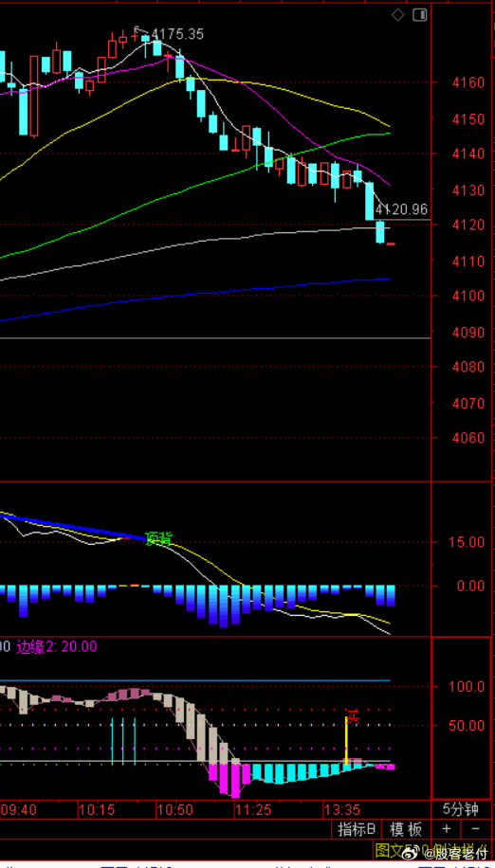Image resolution: width=495 pixels, height=868 pixels.
Task: Click the green 顶背 divergence label
Action: point(158,538)
